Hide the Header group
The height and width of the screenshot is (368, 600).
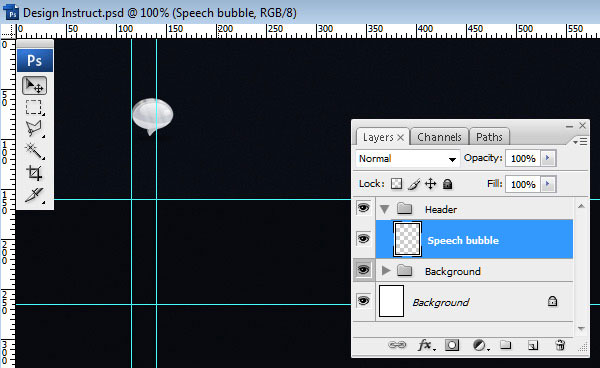(363, 208)
